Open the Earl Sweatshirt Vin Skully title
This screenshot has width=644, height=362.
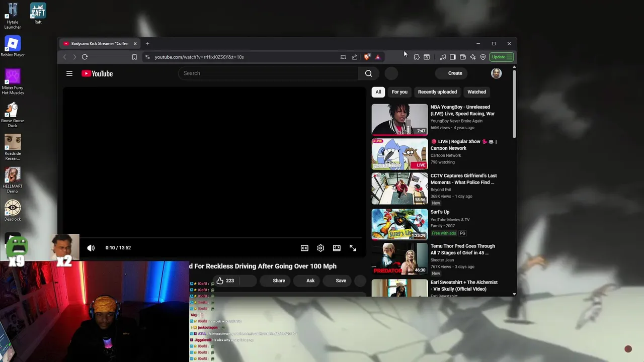[464, 286]
